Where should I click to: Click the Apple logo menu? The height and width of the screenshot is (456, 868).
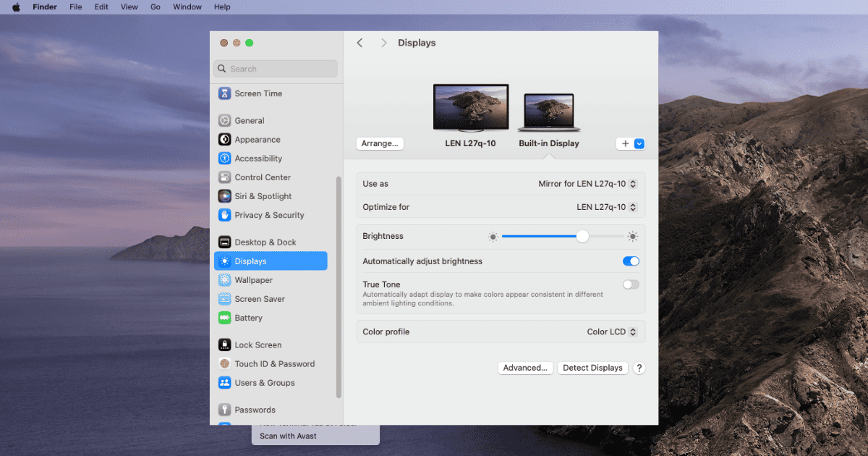coord(16,7)
